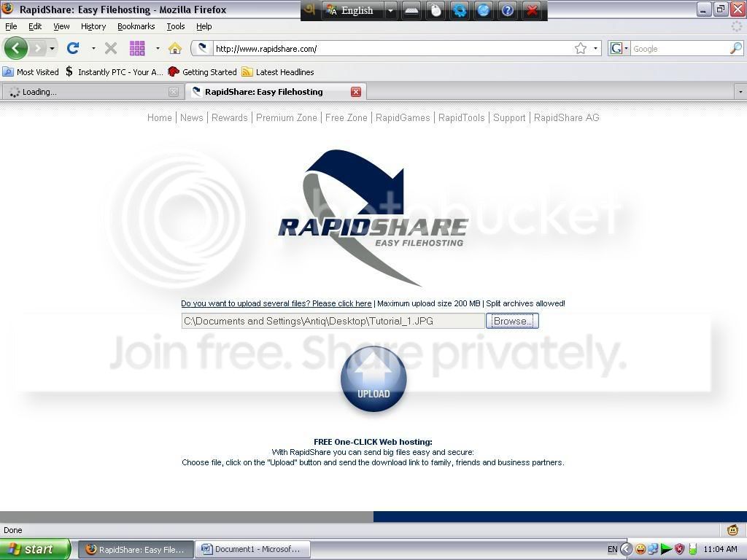This screenshot has width=747, height=560.
Task: Go to the Home link on RapidShare nav
Action: (159, 117)
